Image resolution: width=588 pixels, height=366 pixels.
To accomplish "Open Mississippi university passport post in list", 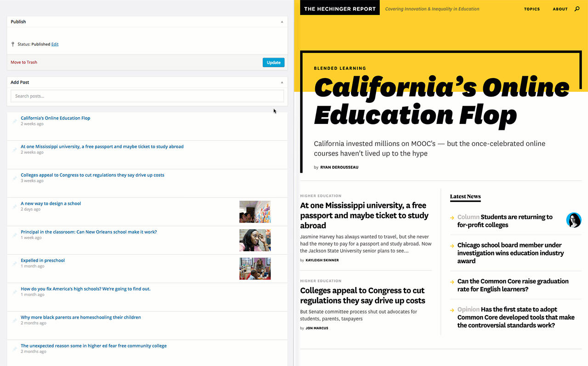I will point(102,146).
